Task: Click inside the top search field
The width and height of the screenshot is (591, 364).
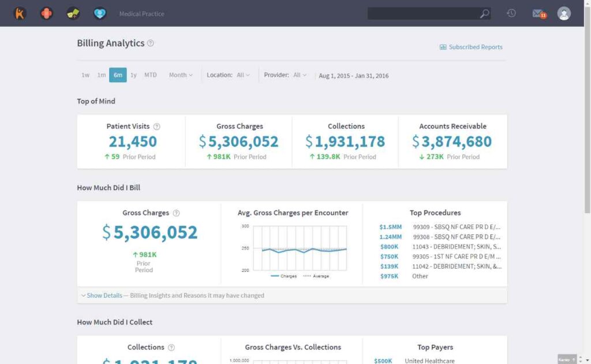Action: coord(423,14)
